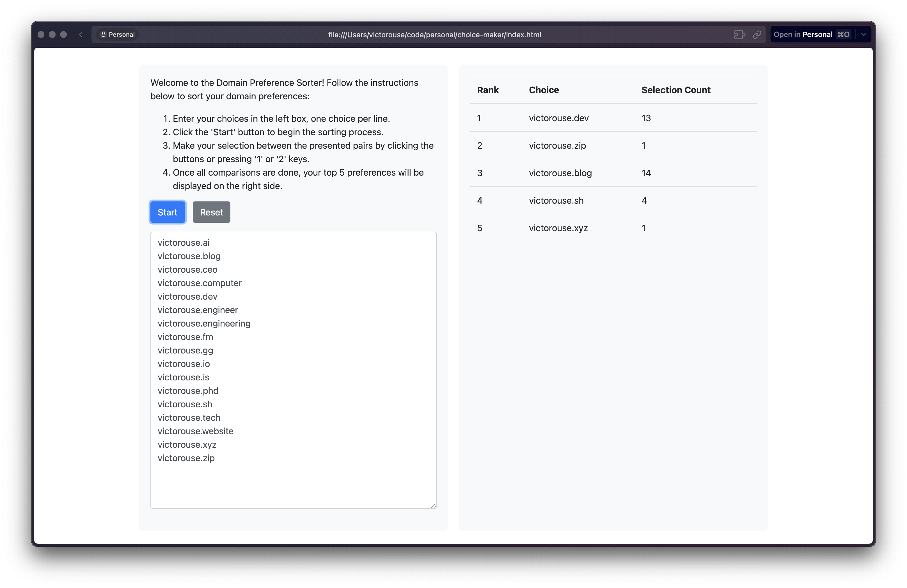Click the Choice column header
907x588 pixels.
click(x=544, y=90)
